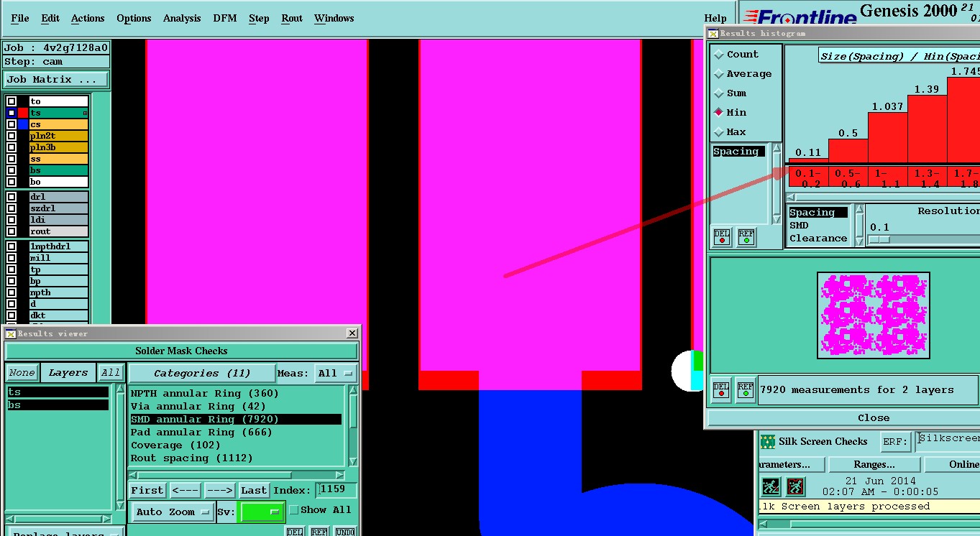980x536 pixels.
Task: Open the DFM menu
Action: pos(225,18)
